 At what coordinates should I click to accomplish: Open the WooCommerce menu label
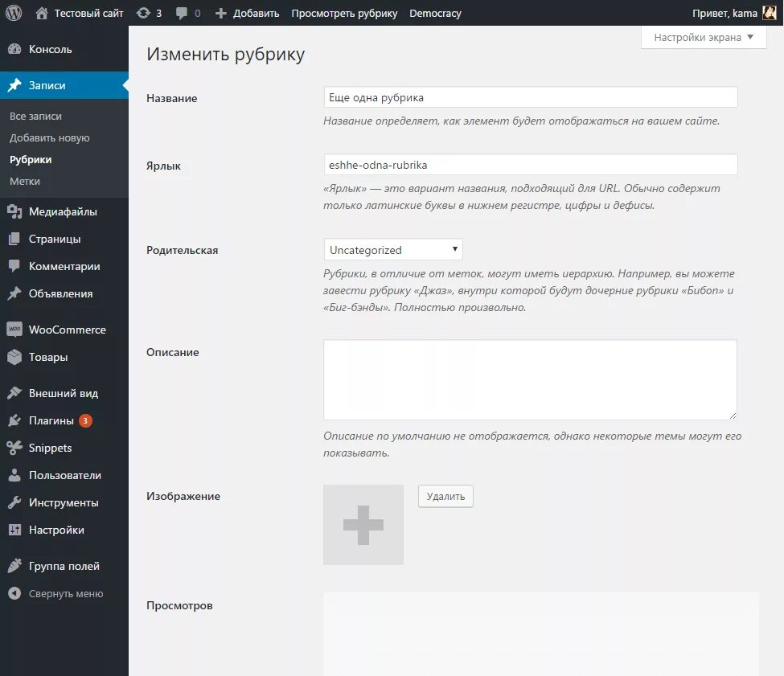[x=68, y=330]
